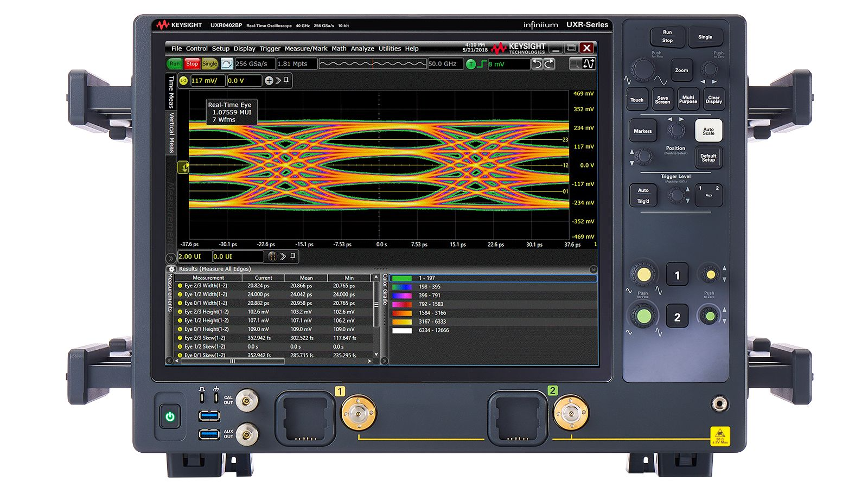Click the autoscale icon next to Single

click(227, 64)
